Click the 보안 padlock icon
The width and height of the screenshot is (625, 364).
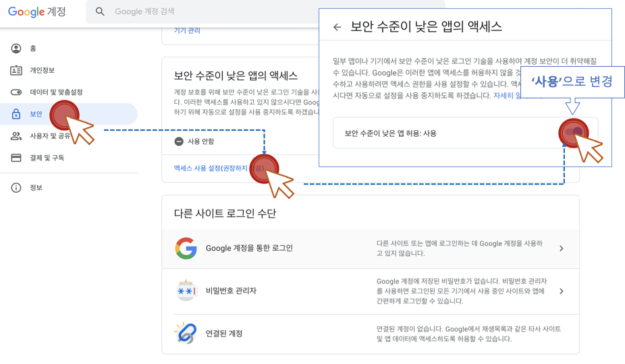click(16, 114)
